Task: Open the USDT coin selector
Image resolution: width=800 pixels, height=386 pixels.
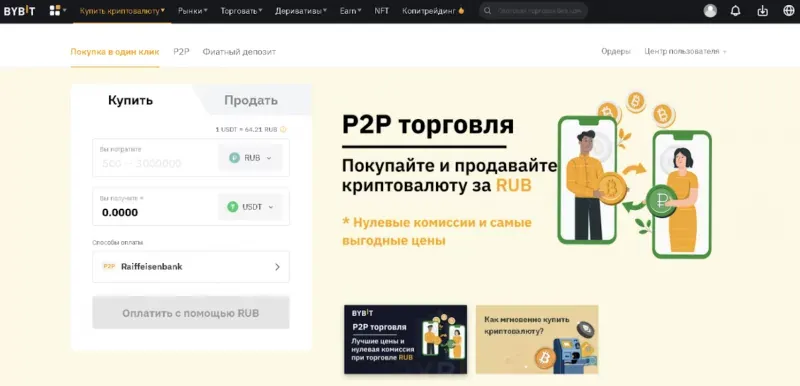Action: tap(250, 207)
